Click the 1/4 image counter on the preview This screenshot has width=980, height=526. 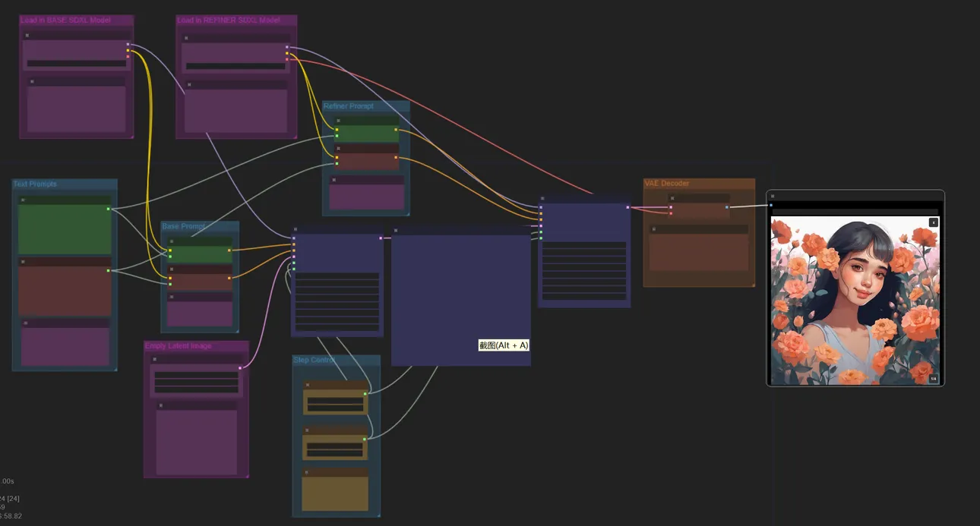[933, 379]
